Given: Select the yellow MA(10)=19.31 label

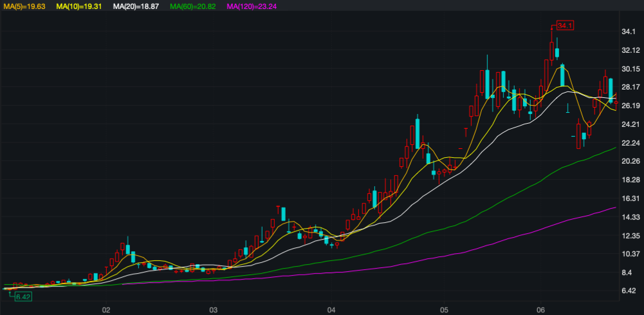Looking at the screenshot, I should tap(78, 6).
